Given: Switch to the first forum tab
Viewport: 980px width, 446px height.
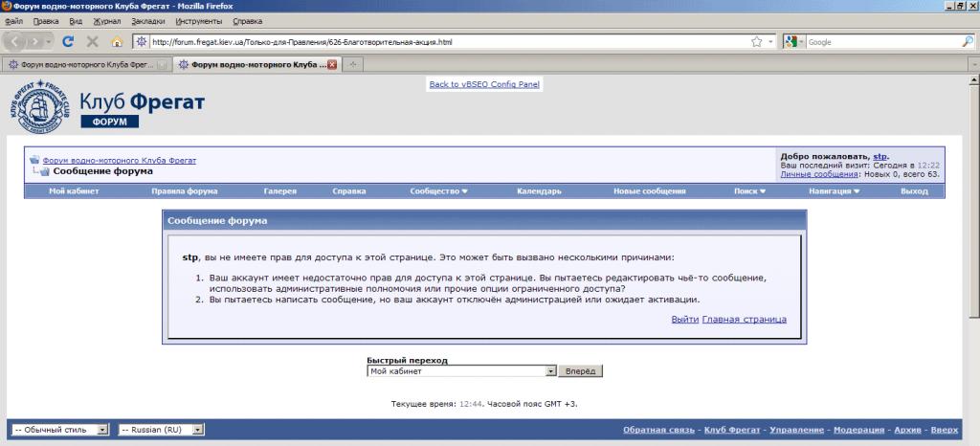Looking at the screenshot, I should pyautogui.click(x=81, y=65).
